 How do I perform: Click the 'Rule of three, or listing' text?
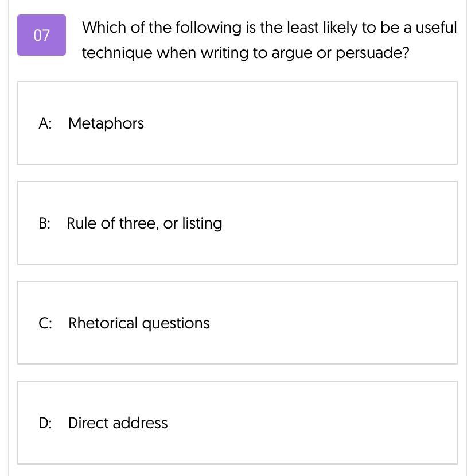tap(145, 223)
